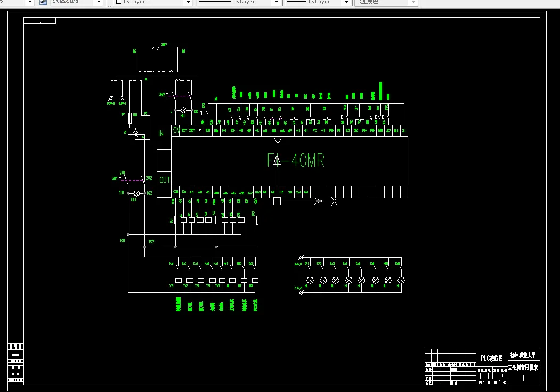Open the linetype ByLayer dropdown arrow
This screenshot has height=392, width=560.
tap(277, 2)
